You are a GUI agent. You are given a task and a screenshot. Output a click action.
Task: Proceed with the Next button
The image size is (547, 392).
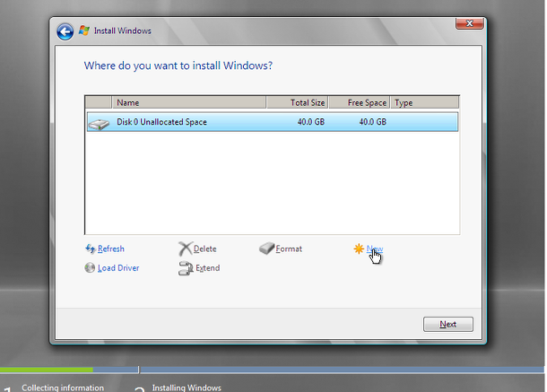click(448, 325)
